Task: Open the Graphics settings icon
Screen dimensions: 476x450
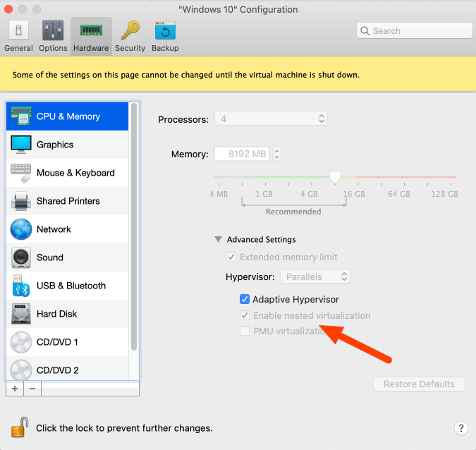Action: tap(21, 145)
